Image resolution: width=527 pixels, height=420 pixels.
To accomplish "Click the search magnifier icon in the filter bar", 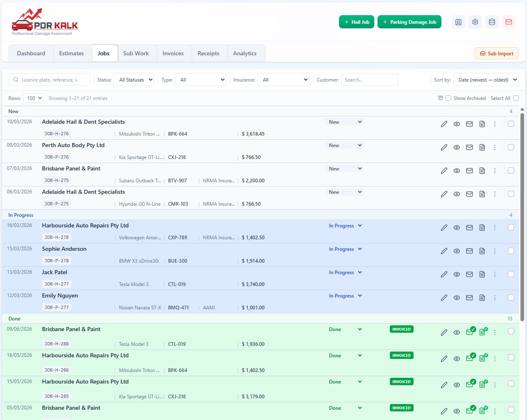I will click(16, 80).
